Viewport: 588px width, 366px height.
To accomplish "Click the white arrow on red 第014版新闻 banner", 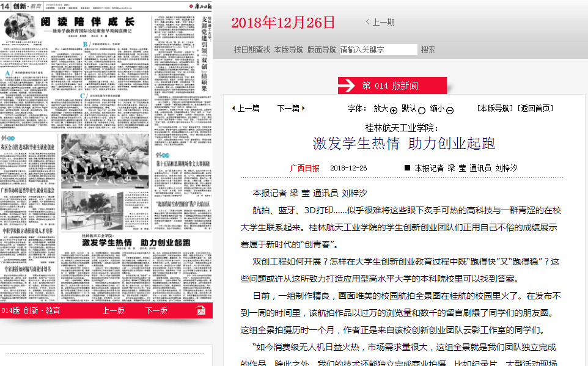I will [347, 86].
